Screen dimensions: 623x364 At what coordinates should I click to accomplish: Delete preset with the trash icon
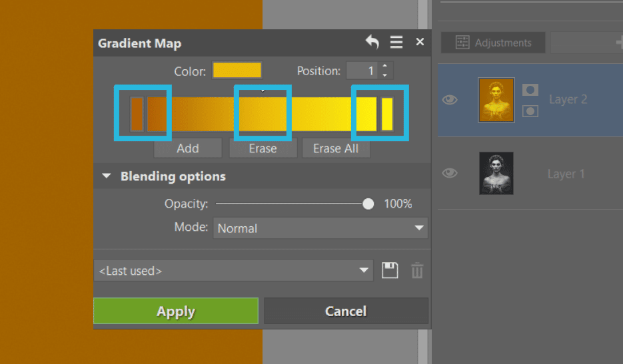[417, 270]
